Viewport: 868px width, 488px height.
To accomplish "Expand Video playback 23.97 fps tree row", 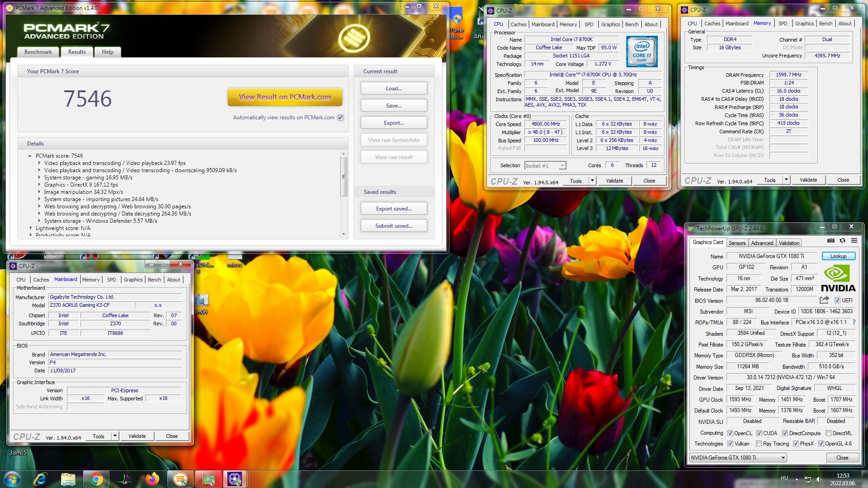I will (x=39, y=163).
